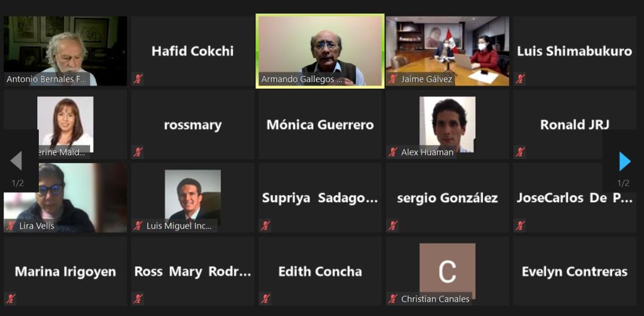Viewport: 644px width, 316px height.
Task: Click the muted mic icon on Ronald JRJ's tile
Action: pos(520,152)
